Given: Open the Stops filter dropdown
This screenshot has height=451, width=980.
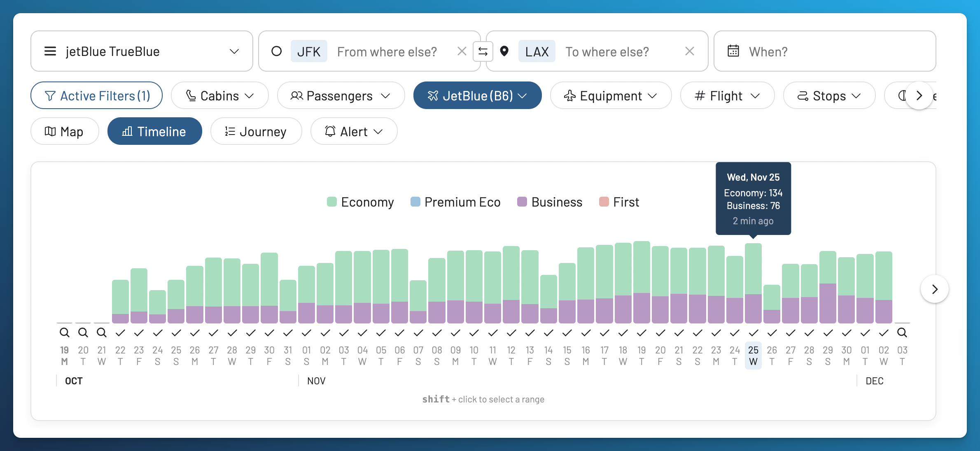Looking at the screenshot, I should pos(829,95).
